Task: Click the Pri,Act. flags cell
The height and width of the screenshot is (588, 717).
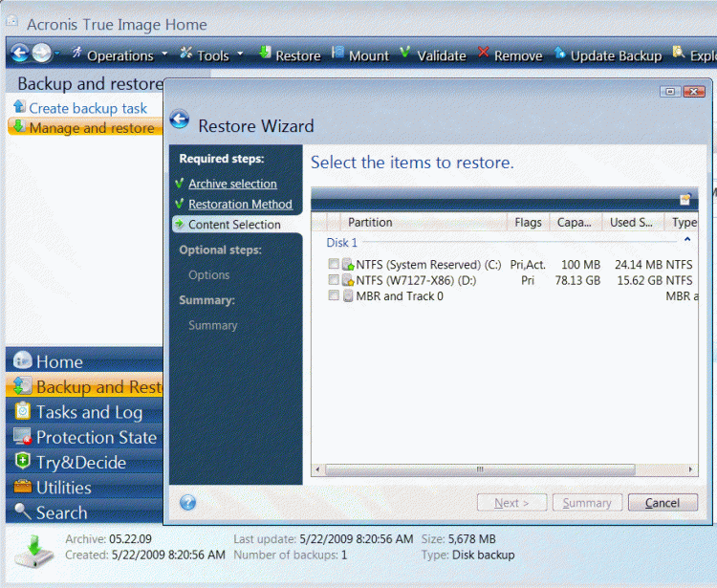Action: (528, 264)
